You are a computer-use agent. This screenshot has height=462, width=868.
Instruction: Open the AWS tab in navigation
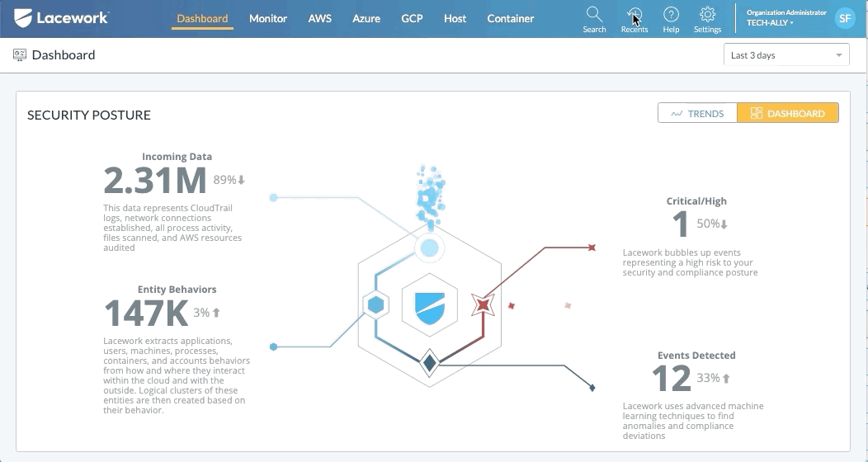pyautogui.click(x=320, y=18)
